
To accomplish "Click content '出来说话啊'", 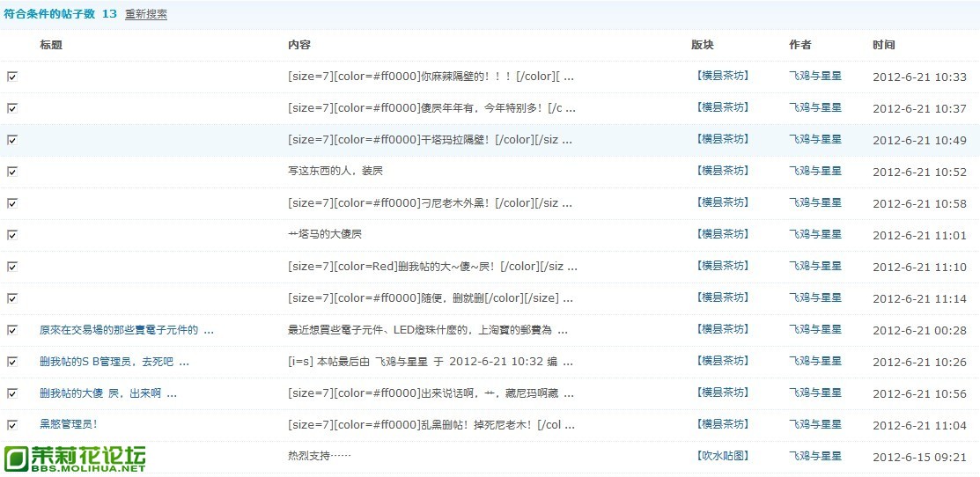I will pos(431,394).
